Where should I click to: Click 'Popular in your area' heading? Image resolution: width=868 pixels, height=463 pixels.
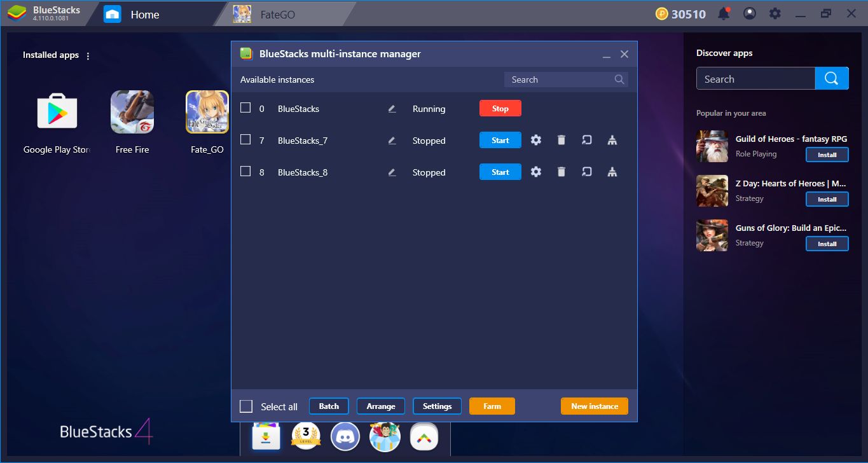click(x=731, y=113)
